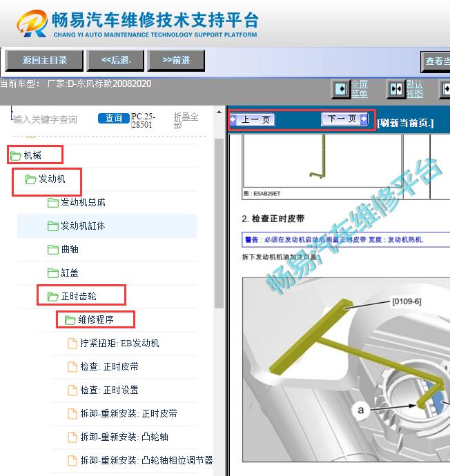Collapse the 发动机 folder
450x476 pixels.
point(52,179)
